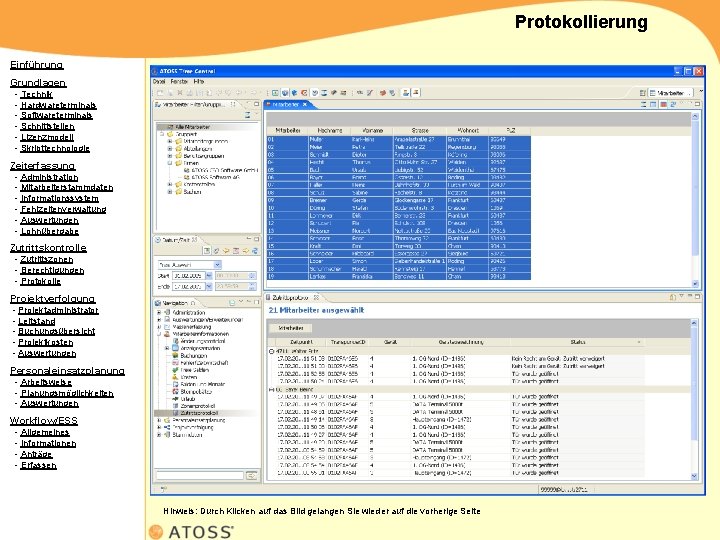
Task: Click the Start time stepper arrows
Action: pos(252,276)
